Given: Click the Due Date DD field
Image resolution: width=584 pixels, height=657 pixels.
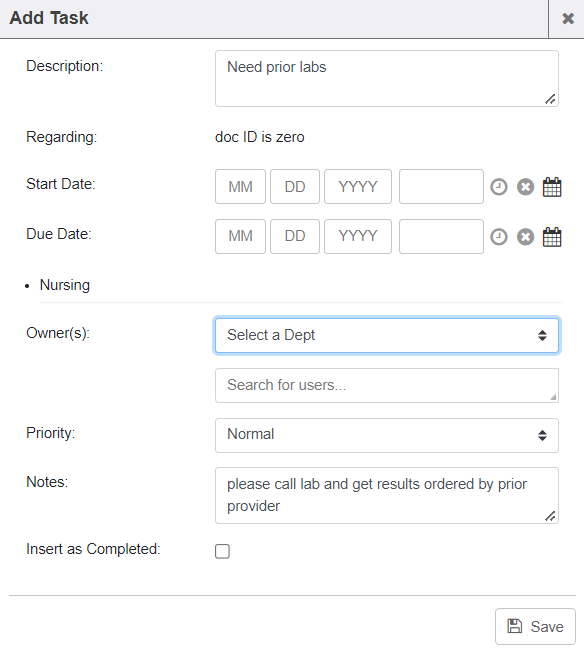Looking at the screenshot, I should [x=295, y=236].
